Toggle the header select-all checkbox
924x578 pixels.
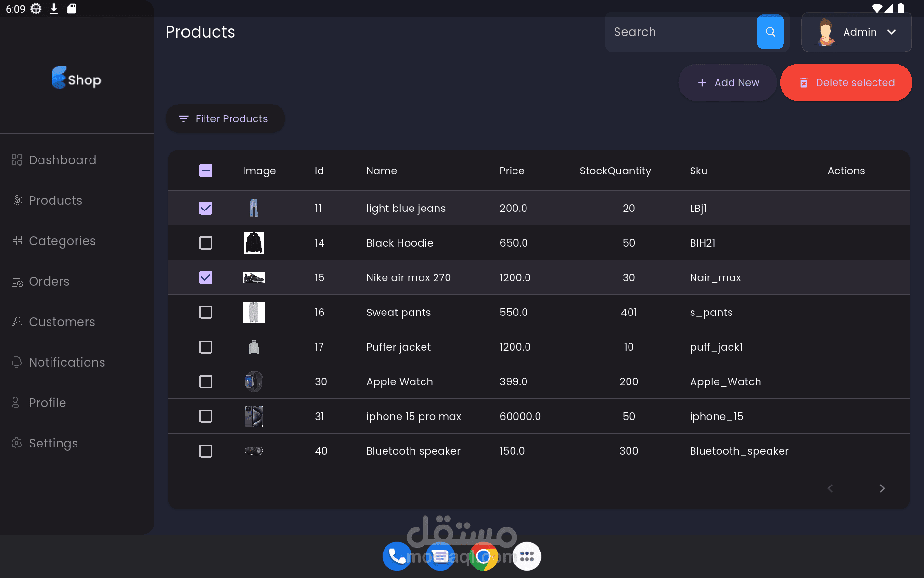tap(205, 171)
